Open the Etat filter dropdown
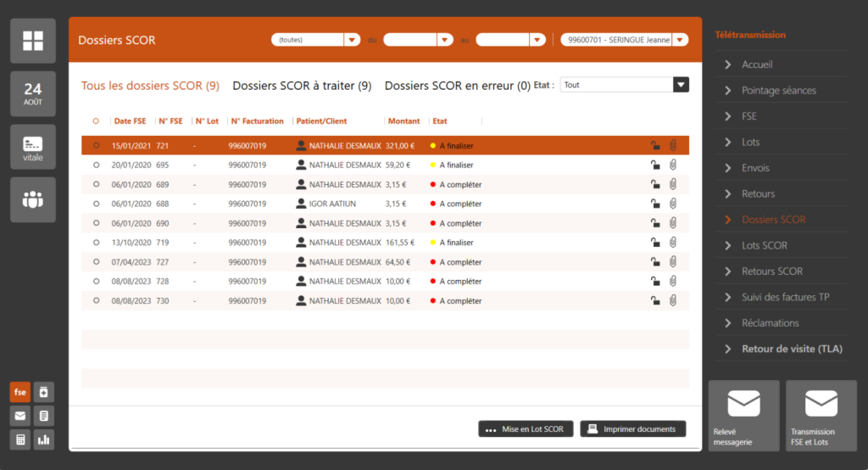 [681, 85]
